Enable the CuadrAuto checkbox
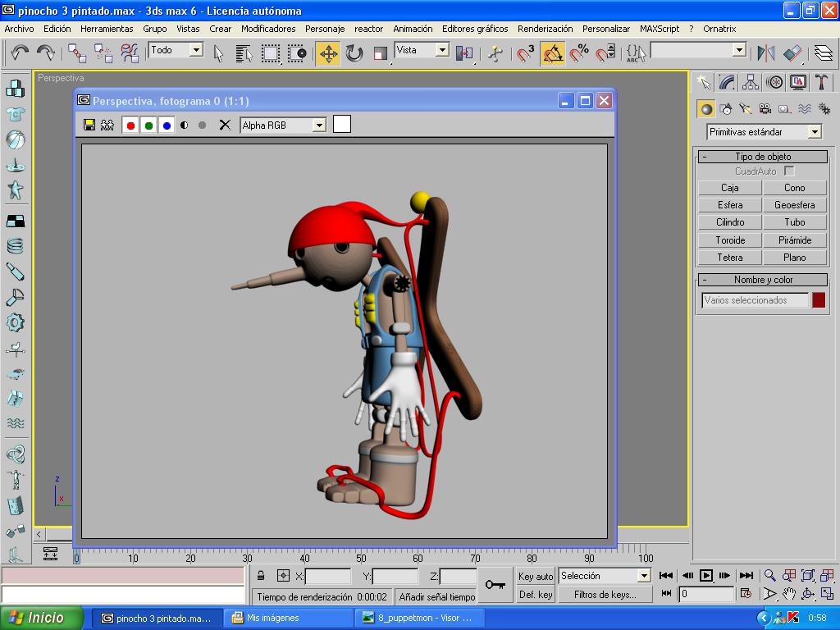 pos(789,171)
